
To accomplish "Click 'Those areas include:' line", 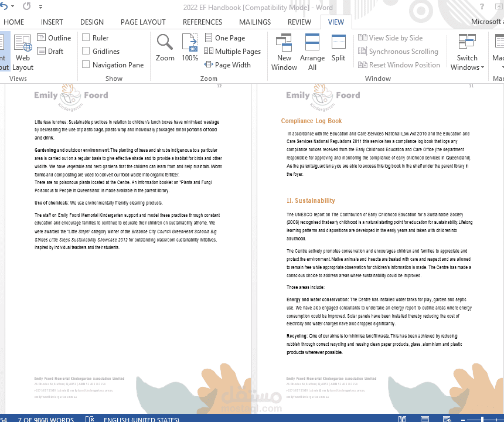I will click(305, 287).
